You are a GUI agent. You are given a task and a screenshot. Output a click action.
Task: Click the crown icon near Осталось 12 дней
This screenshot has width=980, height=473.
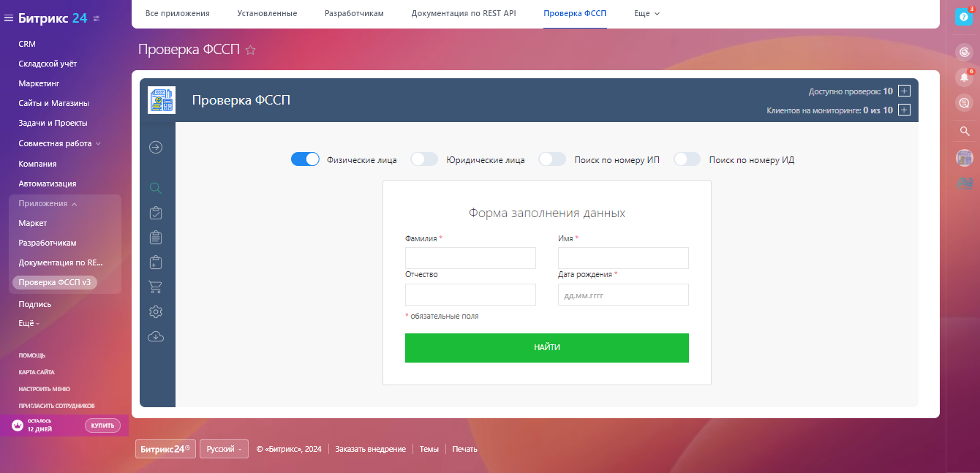point(18,425)
